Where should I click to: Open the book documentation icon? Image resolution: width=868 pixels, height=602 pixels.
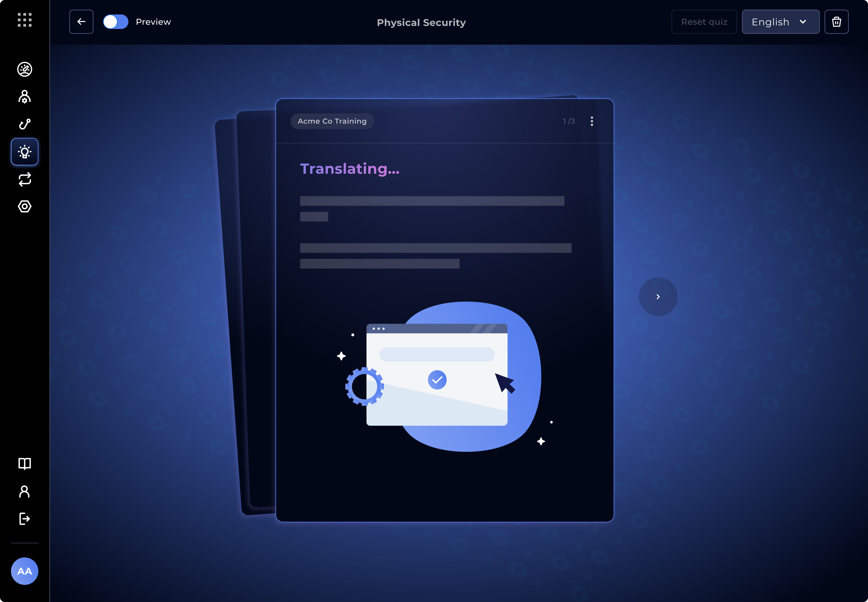tap(24, 464)
